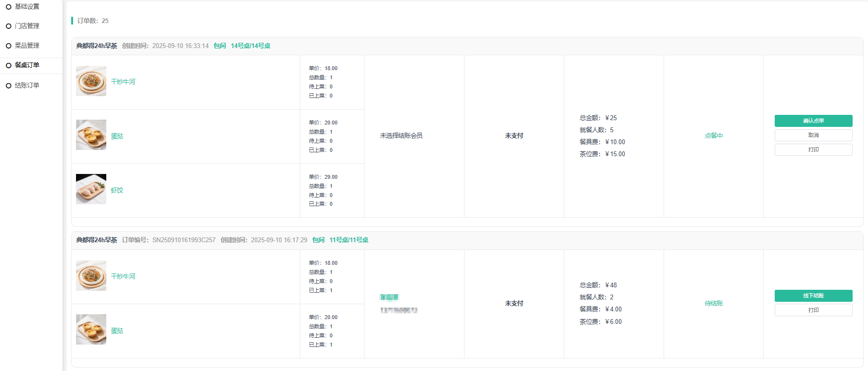Open 餐桌订单 sidebar item
868x371 pixels.
coord(27,65)
